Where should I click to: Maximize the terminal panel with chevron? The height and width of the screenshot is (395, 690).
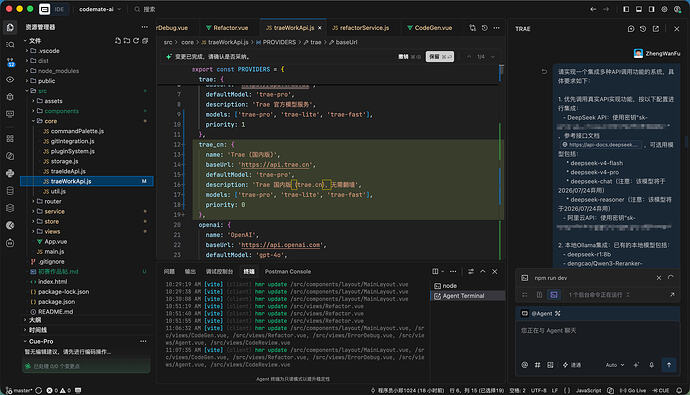pos(483,271)
